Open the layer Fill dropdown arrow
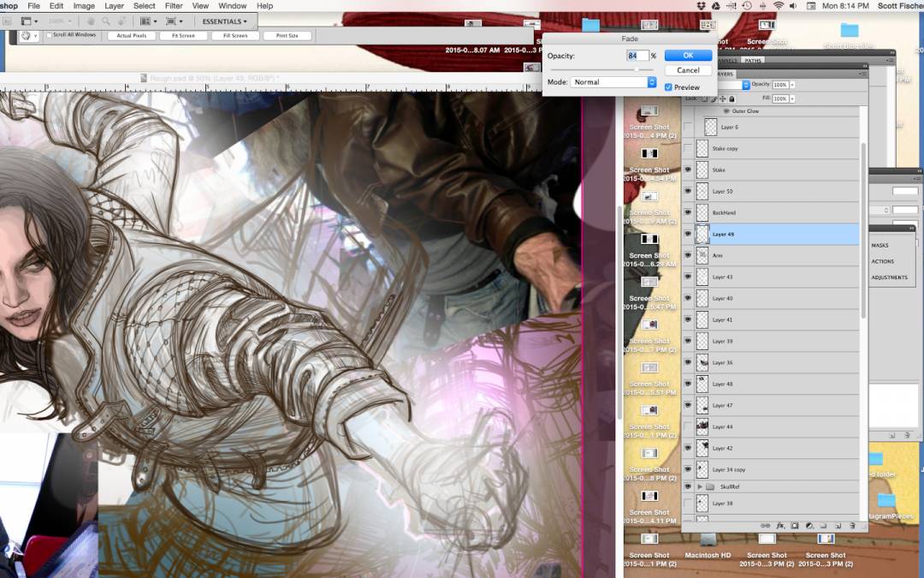This screenshot has width=924, height=578. [x=792, y=98]
